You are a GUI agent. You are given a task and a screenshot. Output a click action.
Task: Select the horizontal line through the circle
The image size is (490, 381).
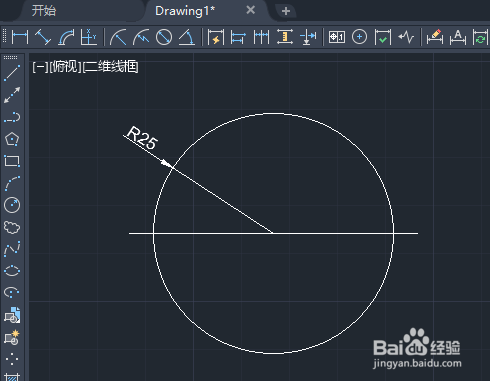(333, 233)
